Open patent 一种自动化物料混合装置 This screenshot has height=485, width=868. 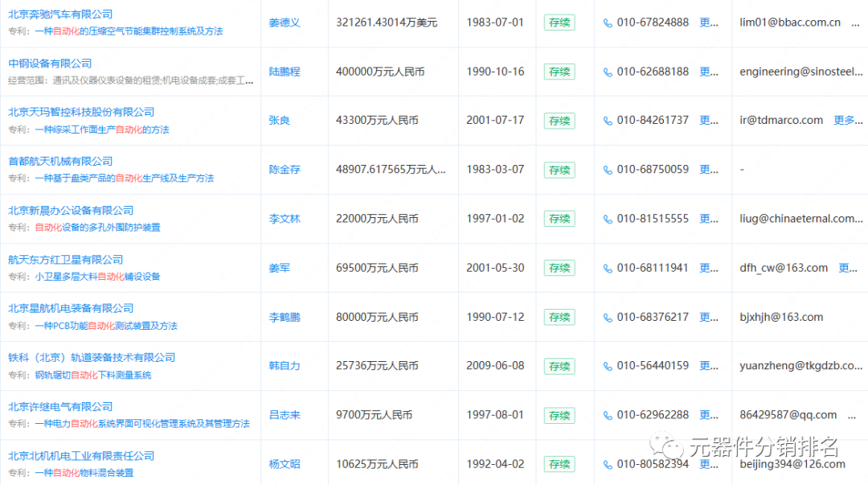(x=84, y=473)
